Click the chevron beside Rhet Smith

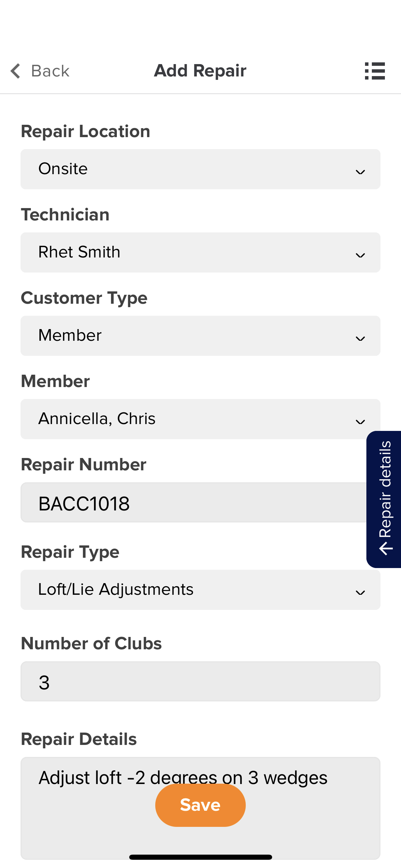pos(360,255)
